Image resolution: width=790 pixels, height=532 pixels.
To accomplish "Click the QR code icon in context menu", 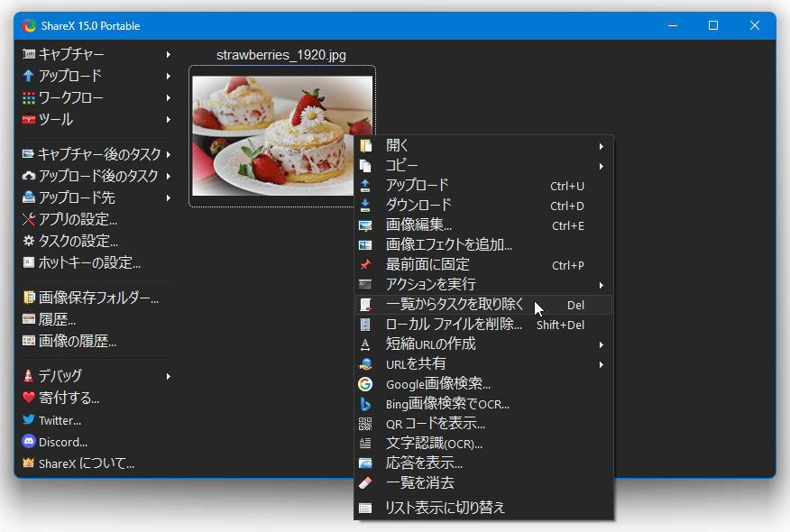I will [365, 424].
